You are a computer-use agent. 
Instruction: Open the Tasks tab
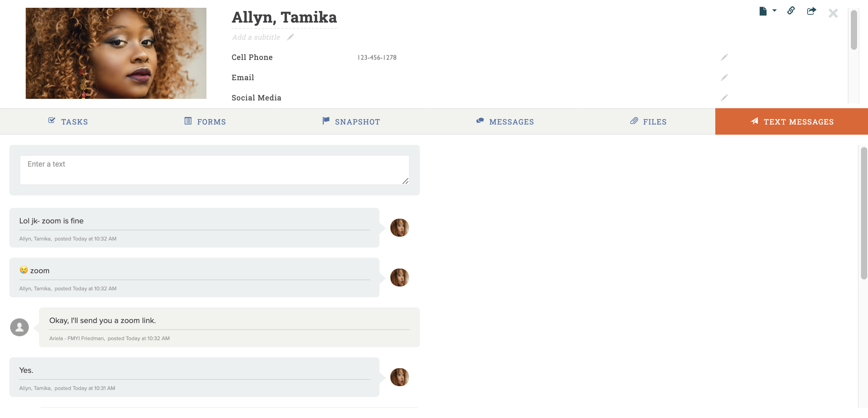68,122
